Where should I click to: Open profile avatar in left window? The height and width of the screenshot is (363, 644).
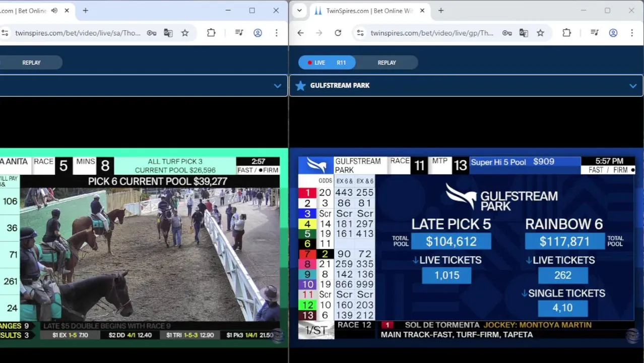[257, 33]
